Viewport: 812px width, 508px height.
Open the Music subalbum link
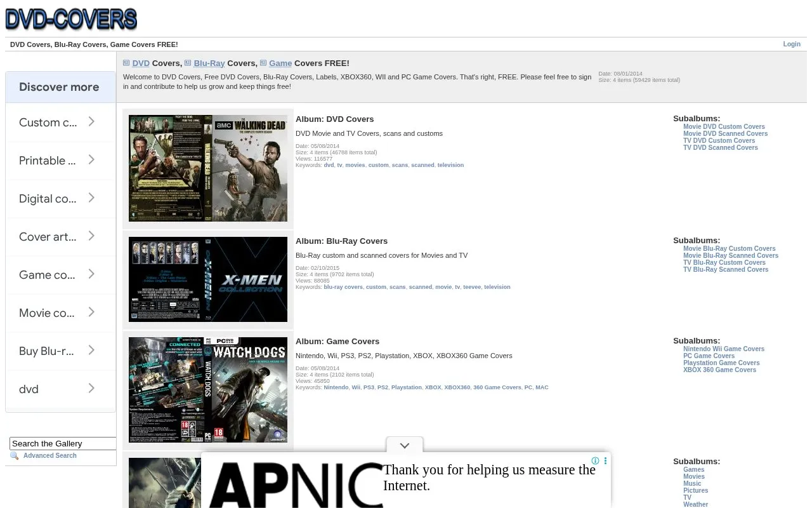(692, 484)
